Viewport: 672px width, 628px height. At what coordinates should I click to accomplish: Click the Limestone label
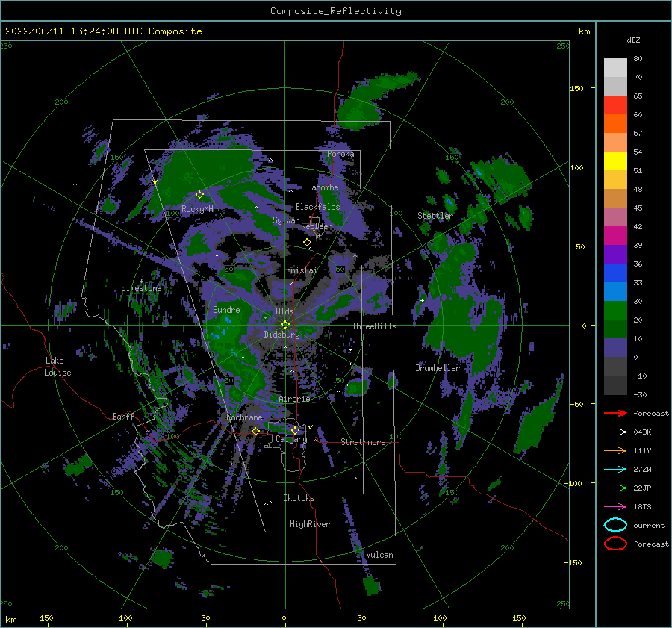point(141,288)
